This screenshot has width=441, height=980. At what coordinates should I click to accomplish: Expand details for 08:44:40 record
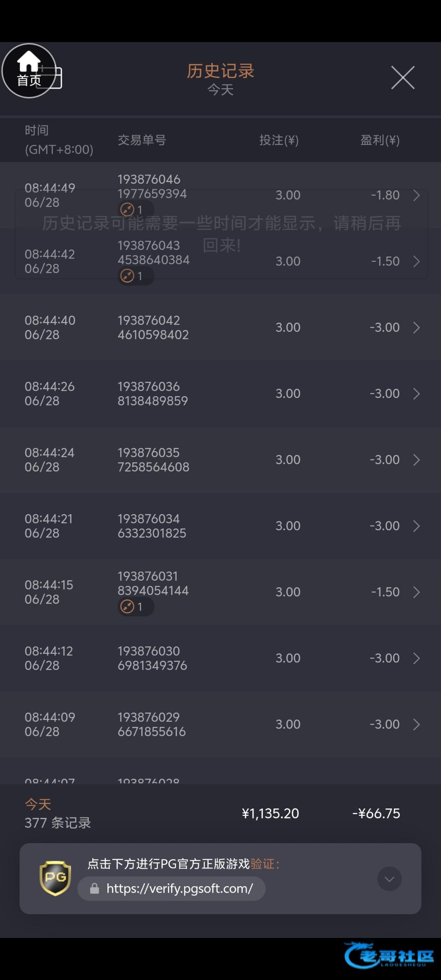[416, 327]
